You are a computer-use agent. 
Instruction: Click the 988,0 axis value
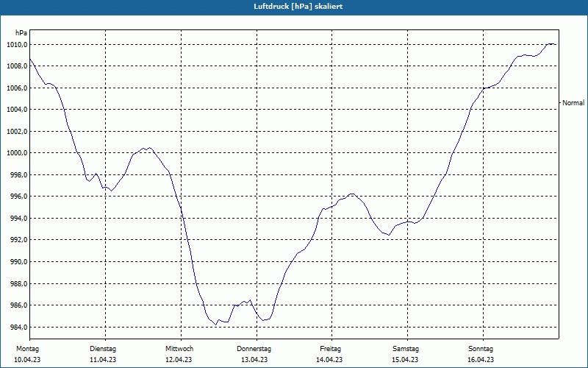click(x=18, y=283)
